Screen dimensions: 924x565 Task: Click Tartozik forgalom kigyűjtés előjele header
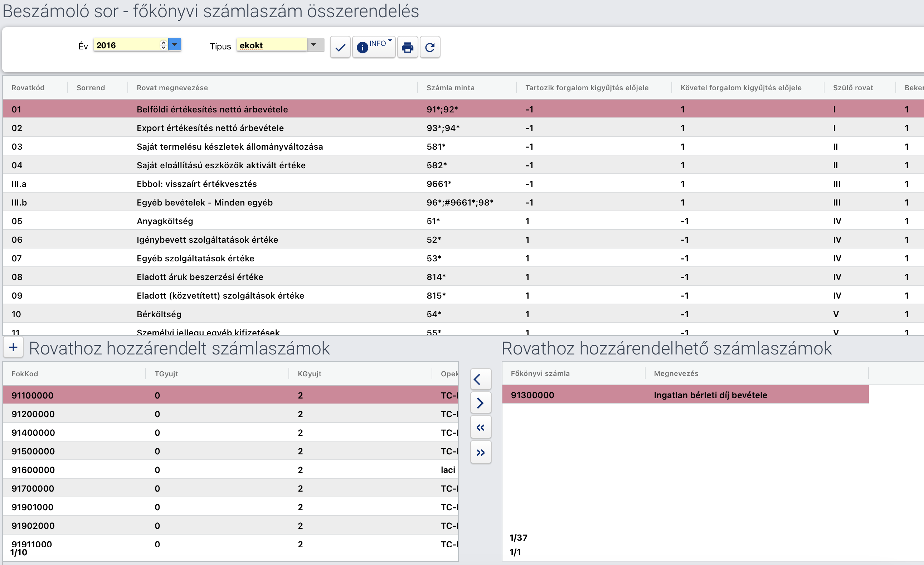click(587, 87)
